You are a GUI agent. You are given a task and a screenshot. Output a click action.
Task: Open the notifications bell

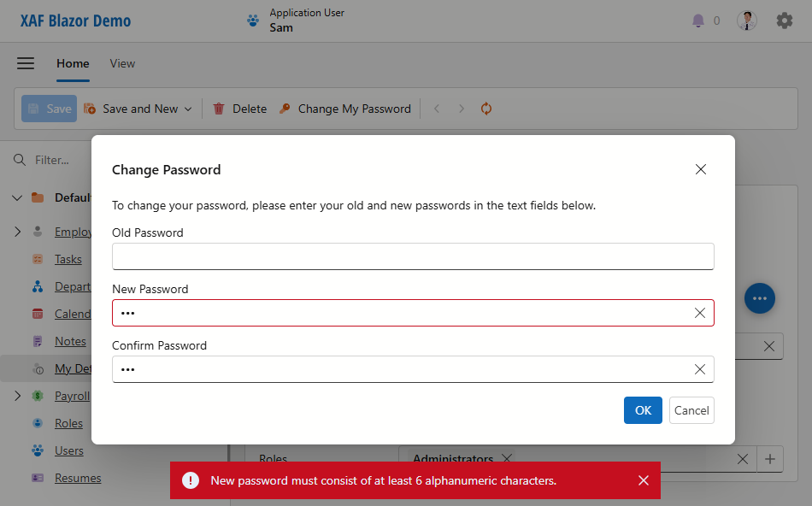698,20
